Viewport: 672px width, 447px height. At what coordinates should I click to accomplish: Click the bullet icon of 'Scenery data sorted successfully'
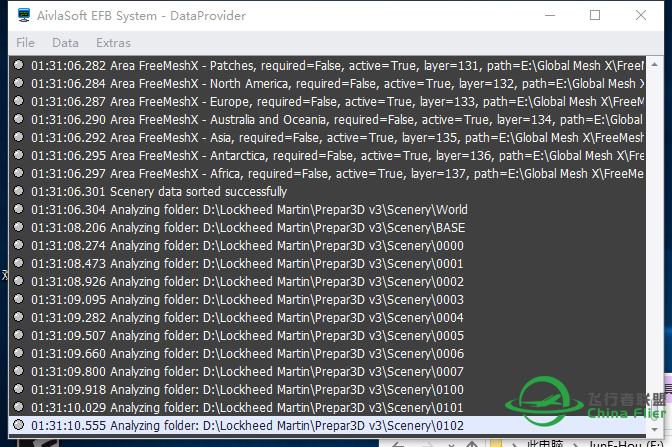point(18,191)
